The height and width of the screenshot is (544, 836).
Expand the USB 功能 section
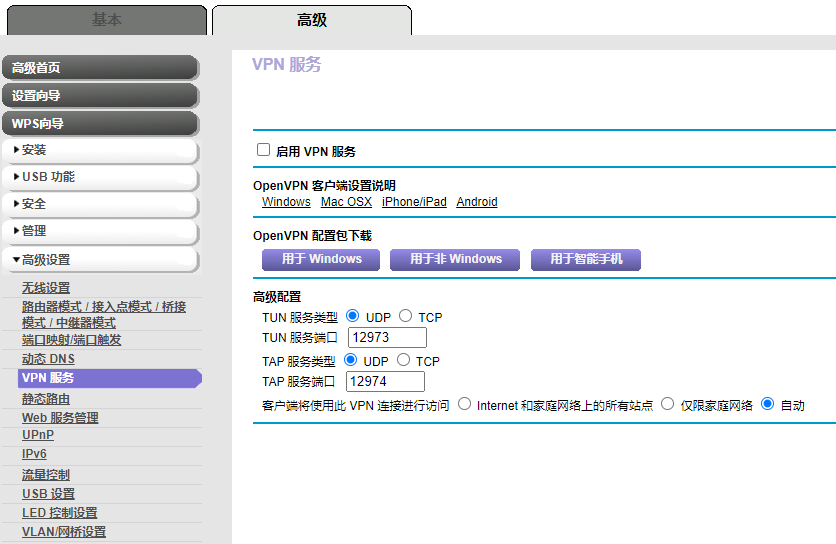tap(100, 177)
